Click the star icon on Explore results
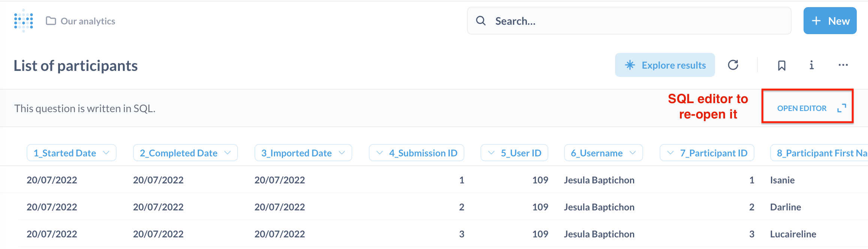The width and height of the screenshot is (868, 249). 630,65
